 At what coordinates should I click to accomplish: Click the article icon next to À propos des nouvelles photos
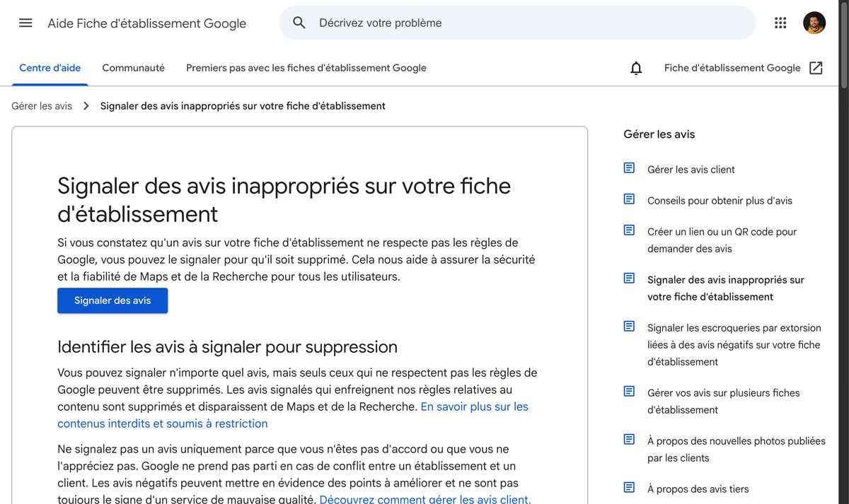tap(629, 440)
